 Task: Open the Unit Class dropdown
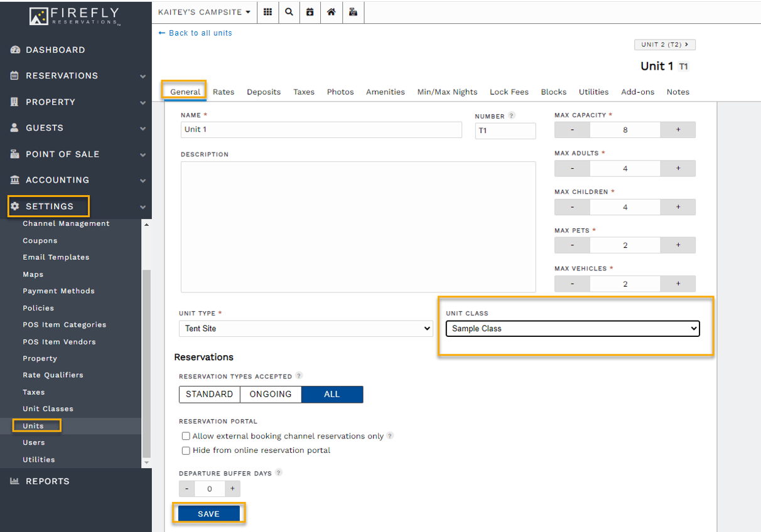point(573,328)
